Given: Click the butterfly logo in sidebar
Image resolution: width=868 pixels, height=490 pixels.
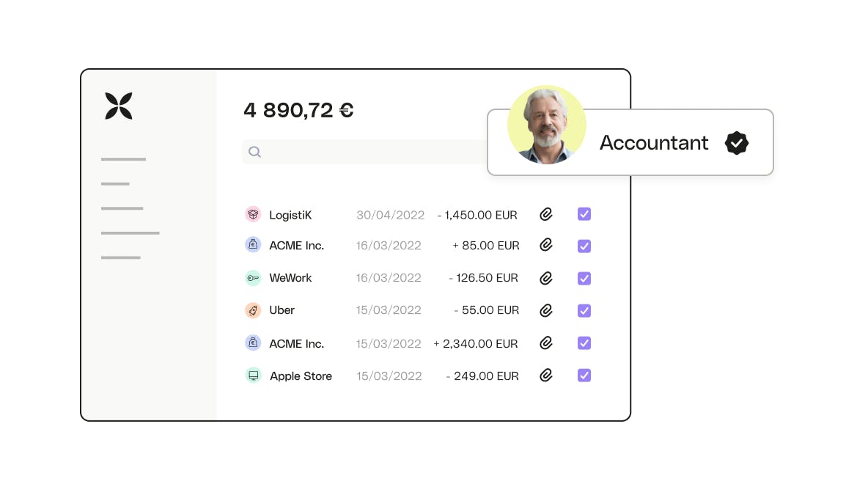Looking at the screenshot, I should pos(119,106).
